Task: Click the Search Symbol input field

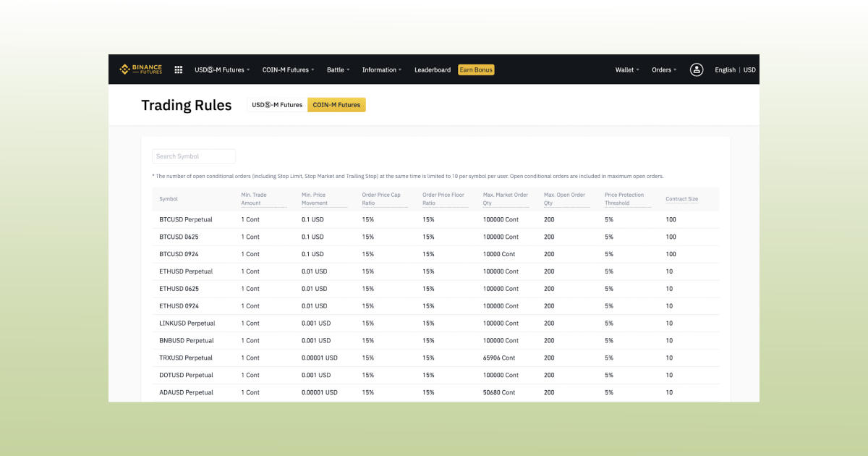Action: click(193, 156)
